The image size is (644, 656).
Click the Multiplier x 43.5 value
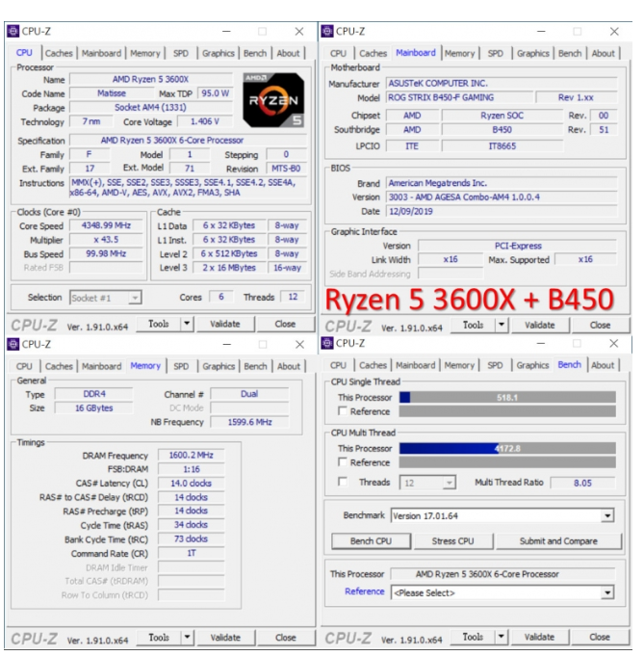tap(106, 240)
